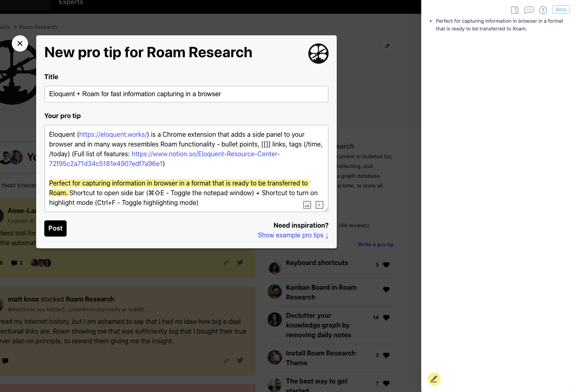Click avatar beside Kanban Board tip
Image resolution: width=576 pixels, height=392 pixels.
tap(275, 291)
